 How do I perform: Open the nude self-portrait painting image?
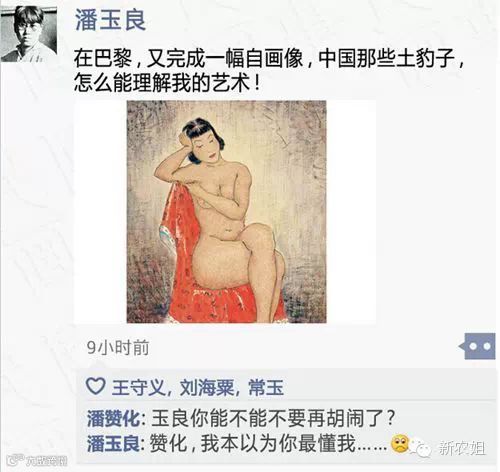coord(226,212)
